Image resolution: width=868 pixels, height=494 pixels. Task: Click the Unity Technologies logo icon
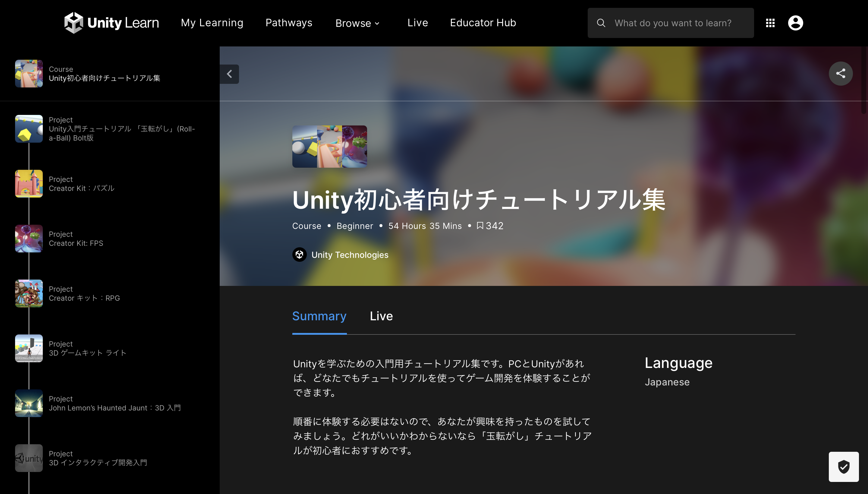click(299, 255)
